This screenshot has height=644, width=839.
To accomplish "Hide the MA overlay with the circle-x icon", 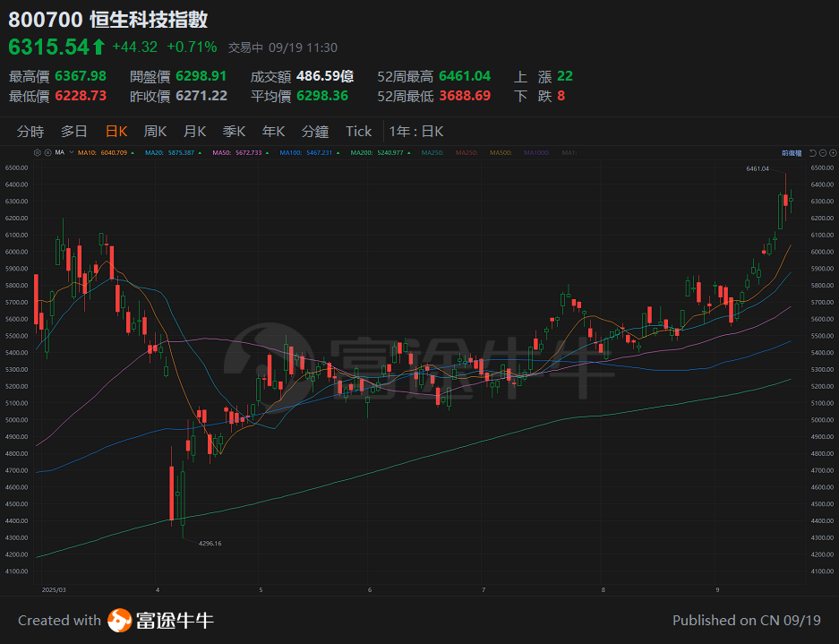I will 48,152.
